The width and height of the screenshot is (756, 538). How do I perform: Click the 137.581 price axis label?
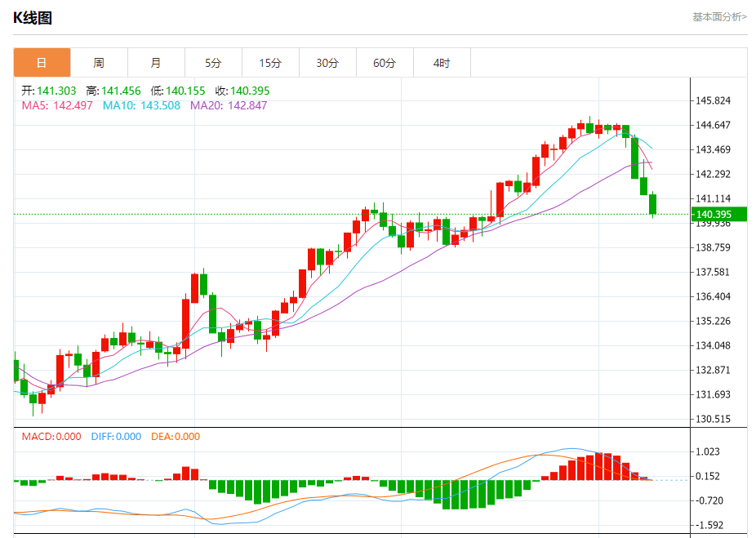[x=713, y=272]
